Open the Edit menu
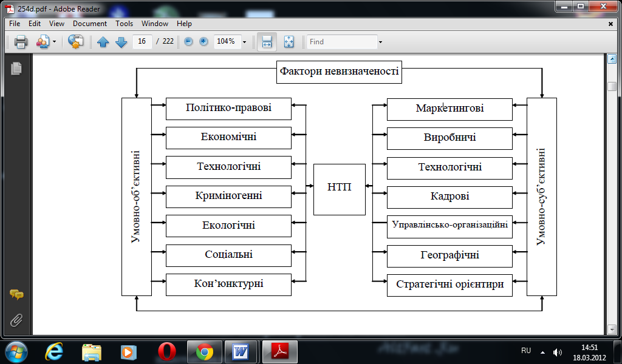Screen dimensions: 622x364 point(35,24)
